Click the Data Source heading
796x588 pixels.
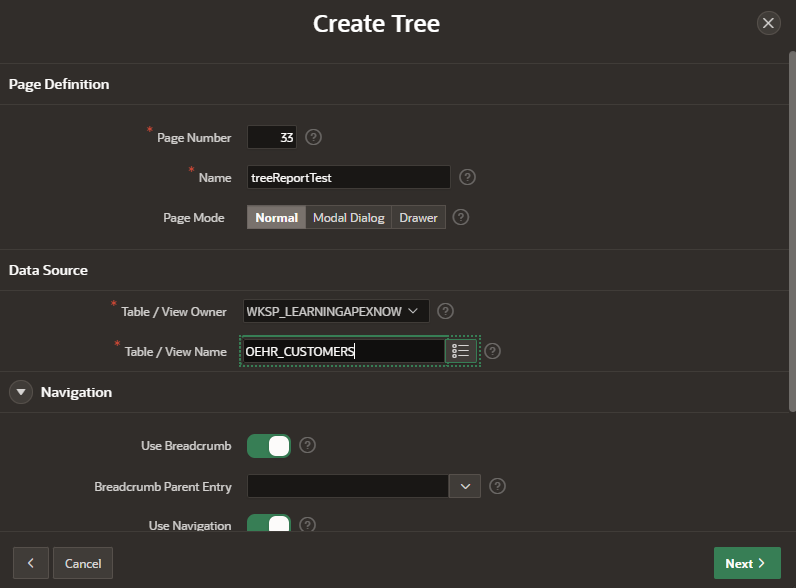[48, 270]
